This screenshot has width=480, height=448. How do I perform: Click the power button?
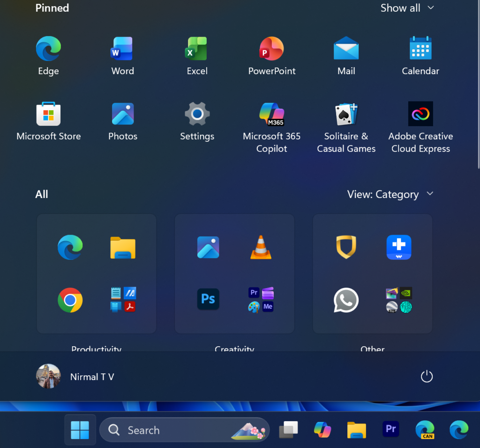[426, 377]
